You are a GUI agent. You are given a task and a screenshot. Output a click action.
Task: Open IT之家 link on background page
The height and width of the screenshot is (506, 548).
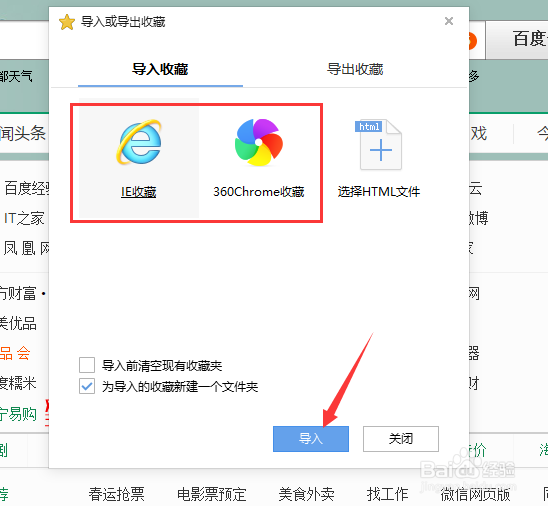(24, 218)
